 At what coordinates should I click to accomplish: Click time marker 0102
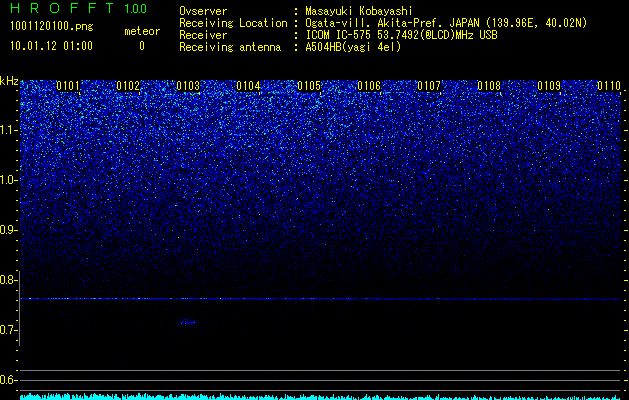[x=128, y=86]
